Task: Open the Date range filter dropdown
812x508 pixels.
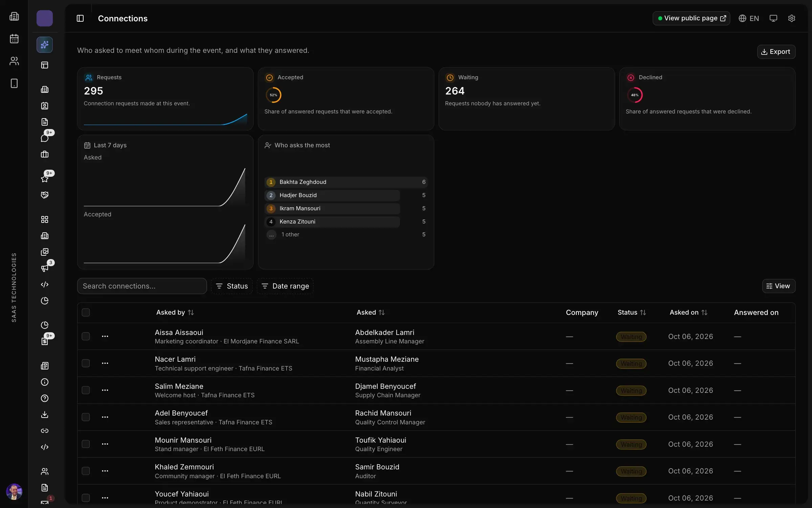Action: [285, 286]
